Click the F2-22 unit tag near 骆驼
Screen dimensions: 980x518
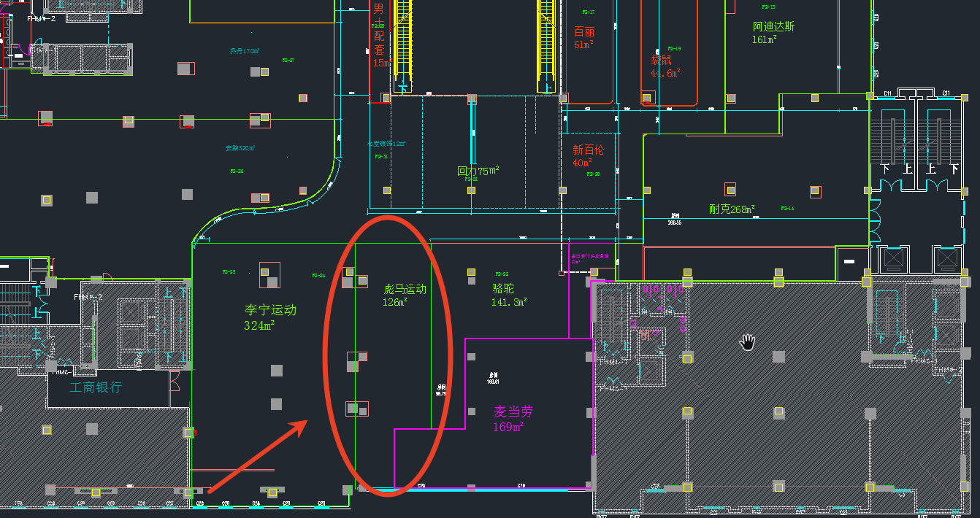(501, 274)
